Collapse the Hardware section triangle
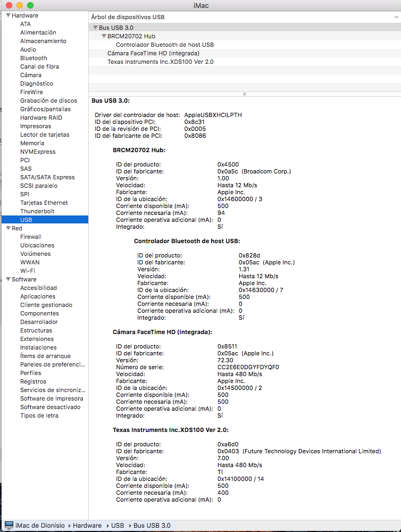 pos(8,15)
